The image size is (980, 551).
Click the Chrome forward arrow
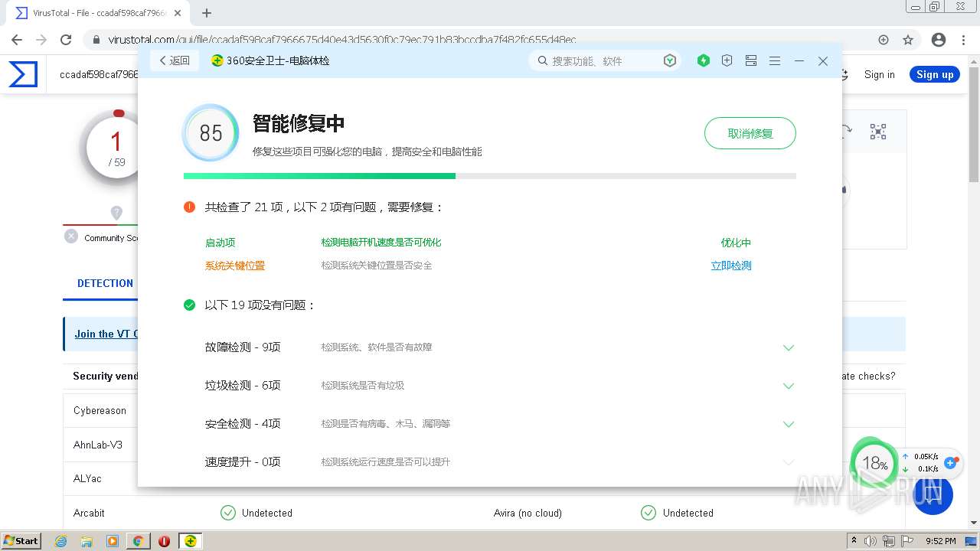click(41, 40)
